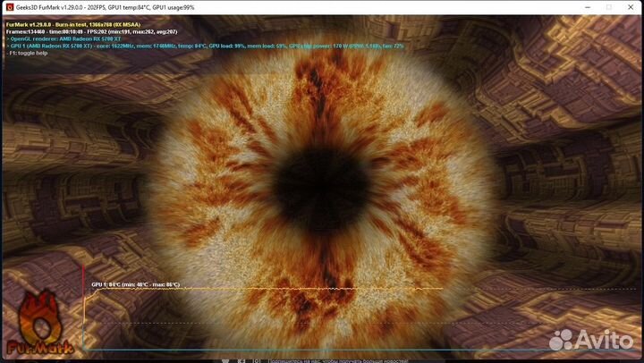The image size is (644, 363).
Task: Click the FurMark flame logo in the corner
Action: 36,313
